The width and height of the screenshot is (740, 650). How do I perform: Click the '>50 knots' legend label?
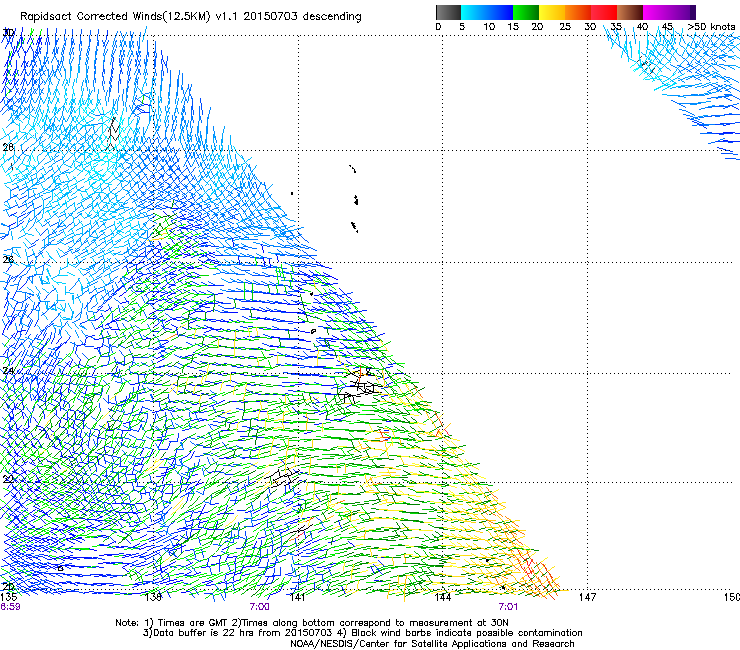(711, 27)
